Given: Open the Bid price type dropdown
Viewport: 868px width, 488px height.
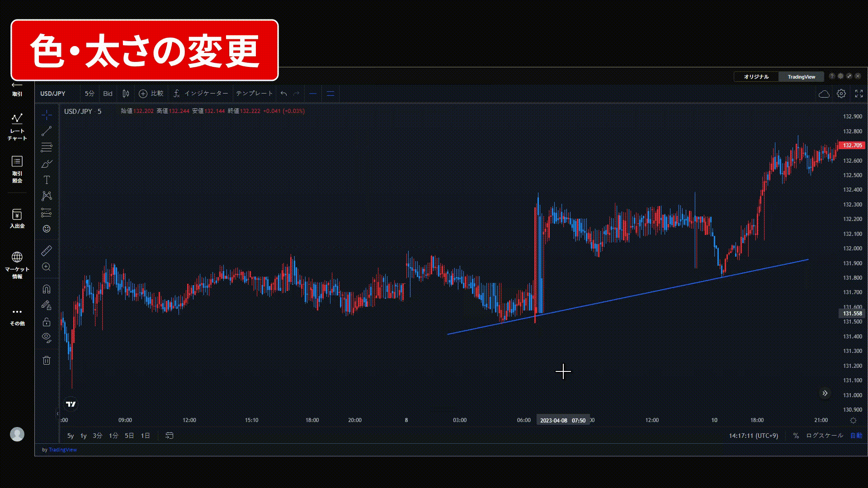Looking at the screenshot, I should (x=108, y=94).
